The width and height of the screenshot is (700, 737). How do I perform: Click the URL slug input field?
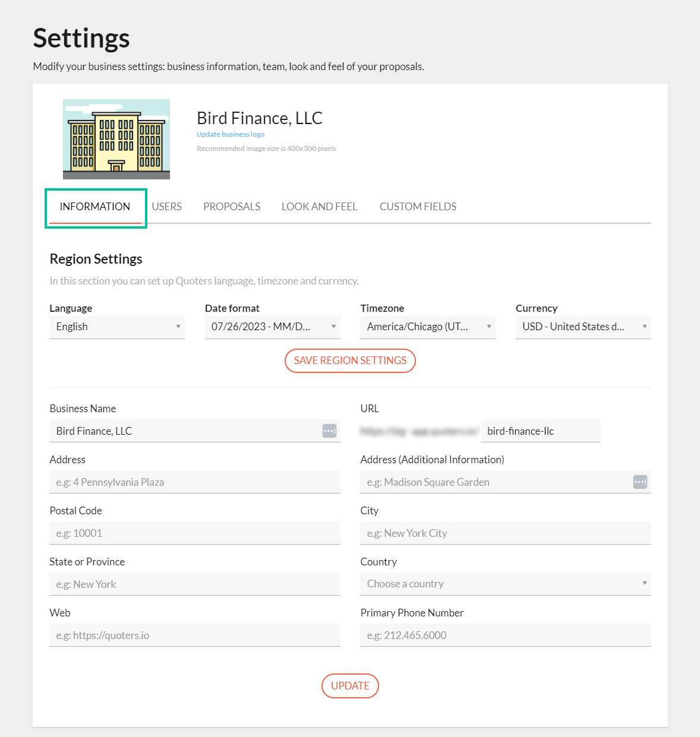coord(541,431)
